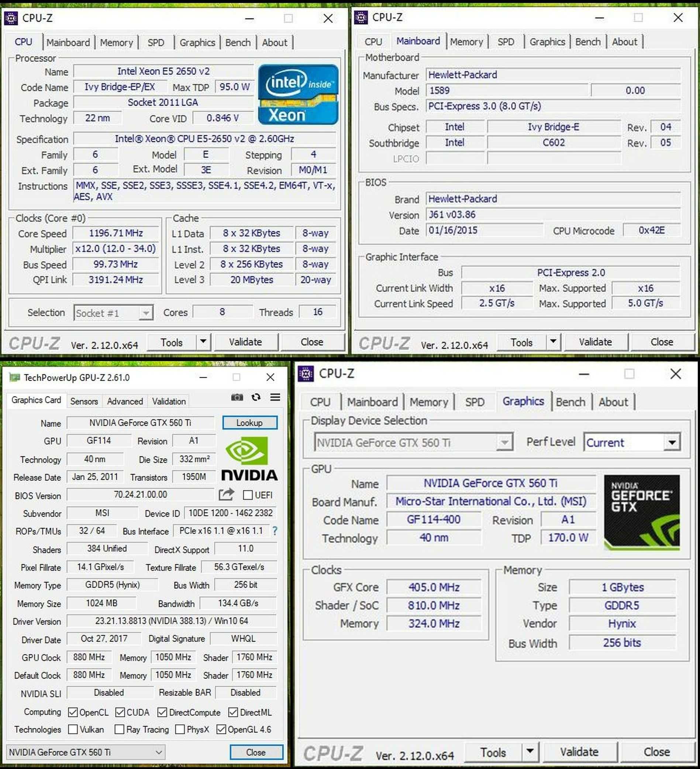Click Close in Mainboard window

pos(662,342)
